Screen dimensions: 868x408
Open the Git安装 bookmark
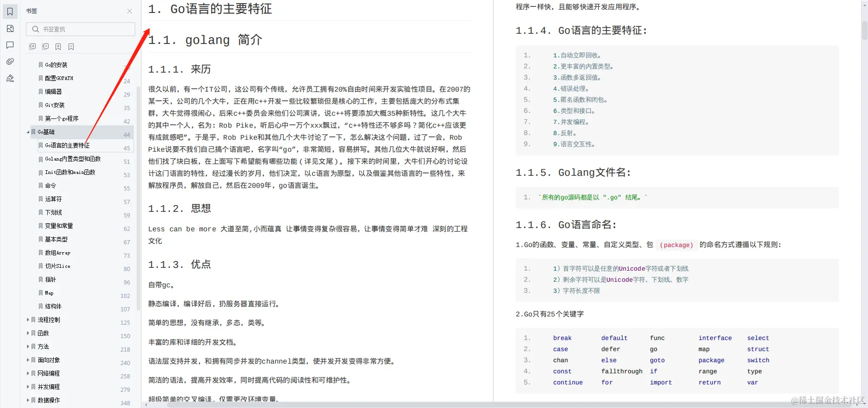point(55,105)
